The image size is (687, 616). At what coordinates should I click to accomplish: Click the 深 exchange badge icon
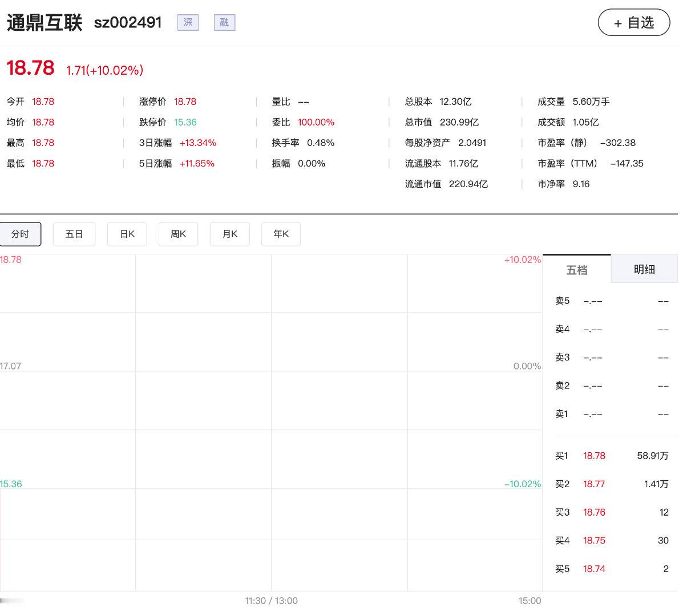tap(188, 23)
